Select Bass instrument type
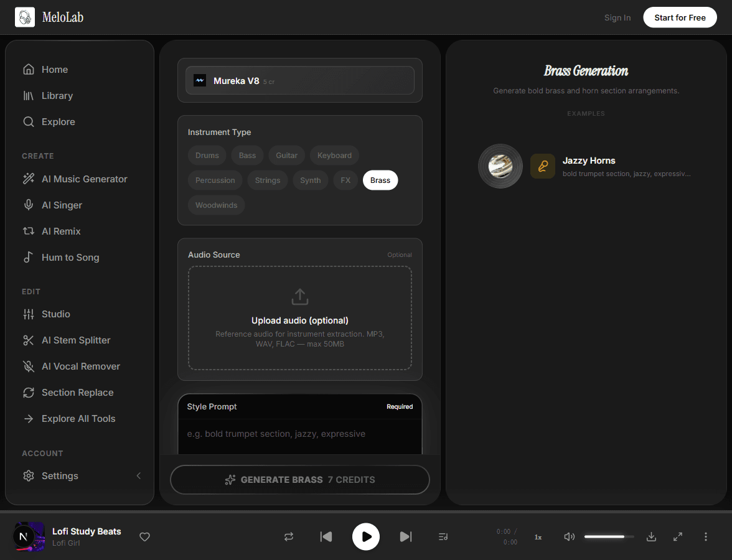Image resolution: width=732 pixels, height=560 pixels. tap(247, 156)
